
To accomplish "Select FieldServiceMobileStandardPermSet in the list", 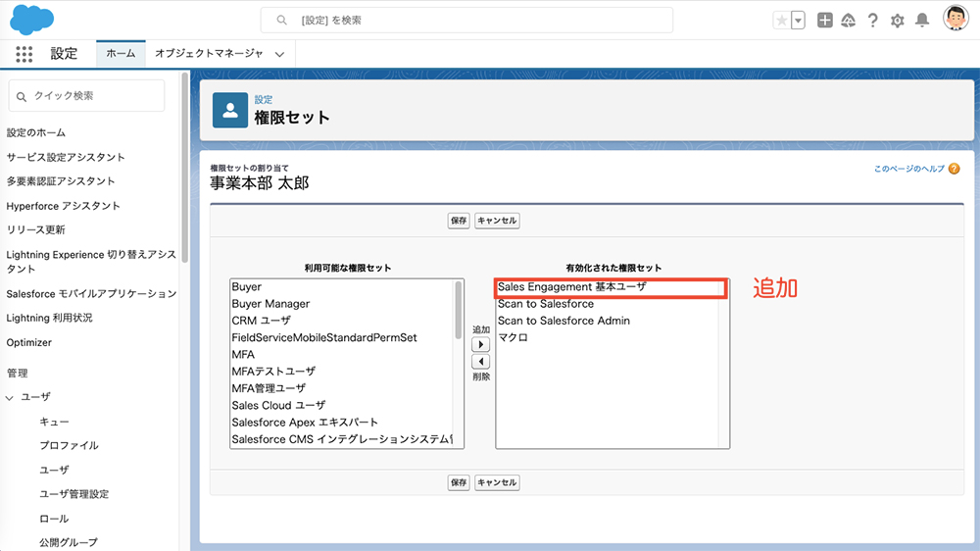I will click(324, 337).
